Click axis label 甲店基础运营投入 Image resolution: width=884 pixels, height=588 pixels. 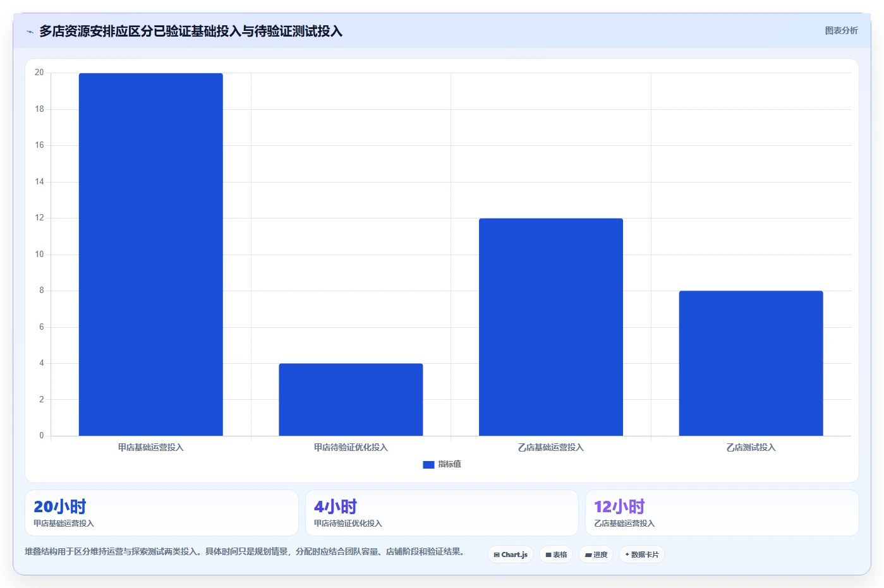tap(150, 447)
